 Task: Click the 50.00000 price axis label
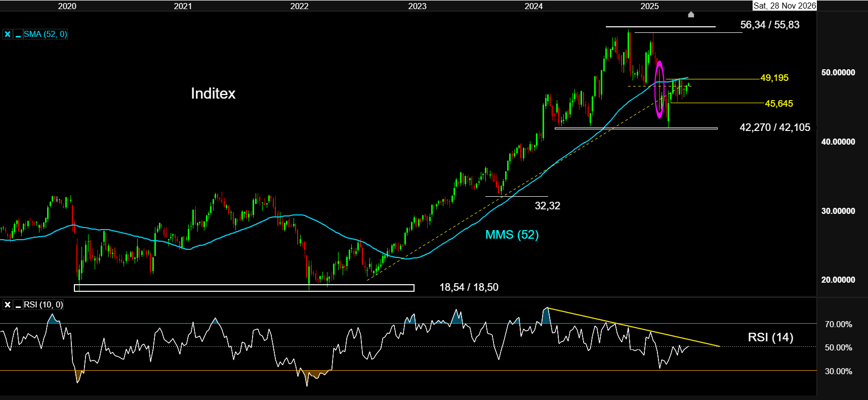(x=838, y=72)
